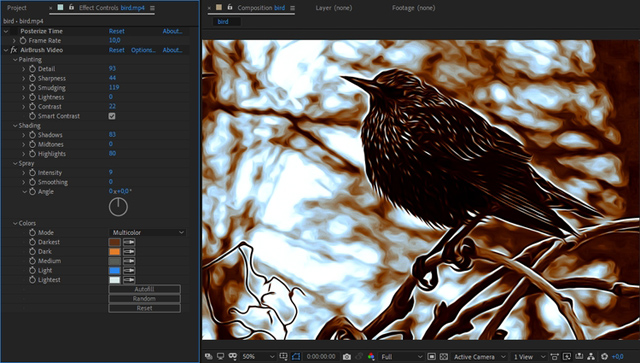Switch to the Footage (none) tab
Viewport: 640px width, 363px height.
pyautogui.click(x=413, y=8)
